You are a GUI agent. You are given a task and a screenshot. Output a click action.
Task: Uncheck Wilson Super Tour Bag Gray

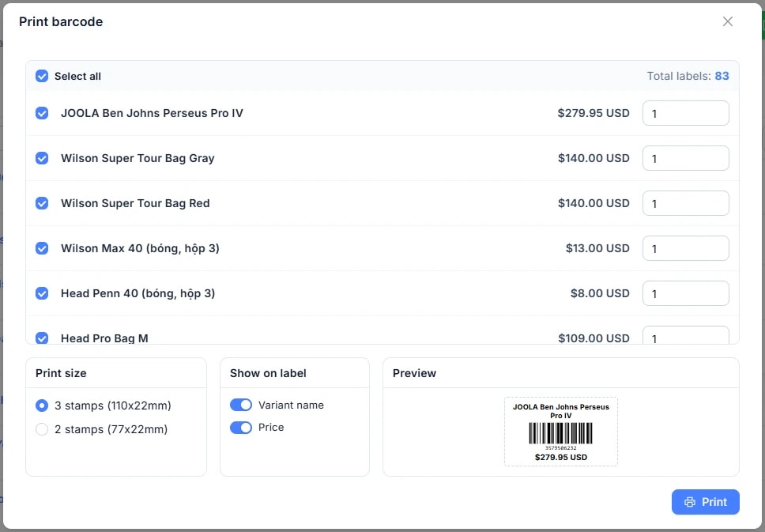(x=42, y=158)
